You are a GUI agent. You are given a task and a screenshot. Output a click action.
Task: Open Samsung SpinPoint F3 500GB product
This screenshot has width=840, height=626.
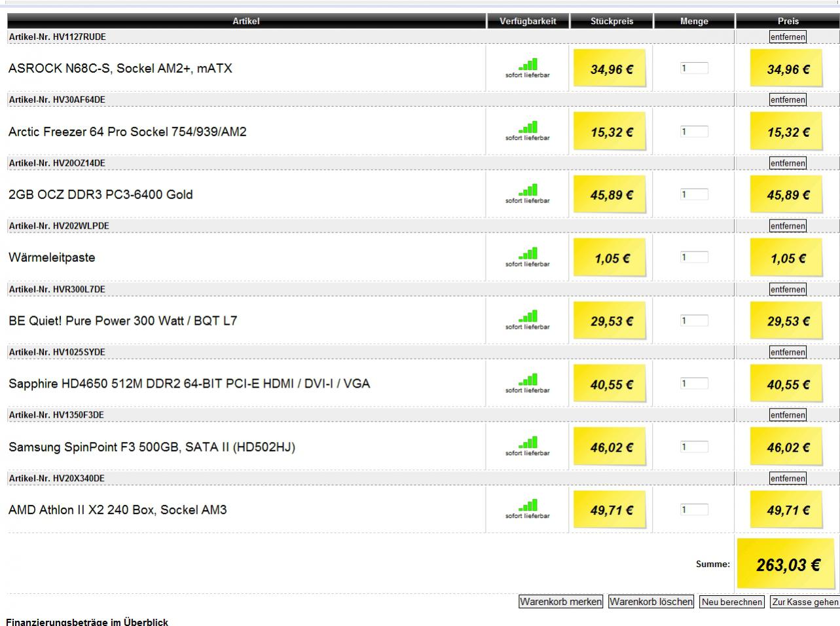[152, 447]
